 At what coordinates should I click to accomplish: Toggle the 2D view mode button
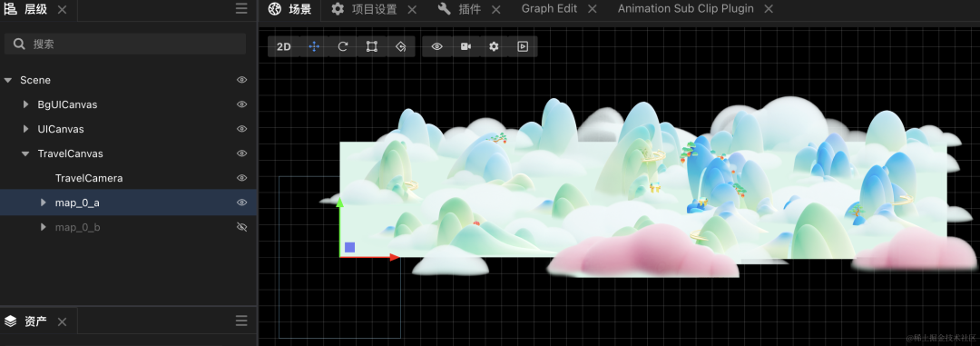pyautogui.click(x=284, y=47)
